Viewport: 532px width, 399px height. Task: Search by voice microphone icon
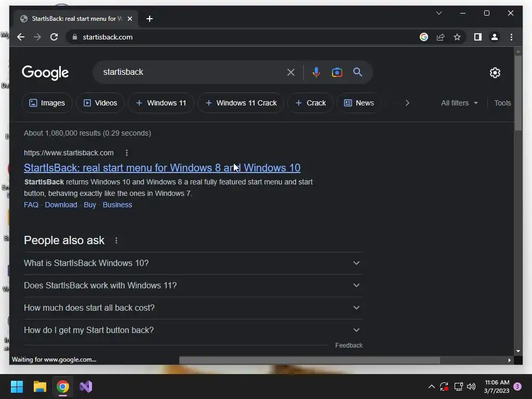coord(316,72)
